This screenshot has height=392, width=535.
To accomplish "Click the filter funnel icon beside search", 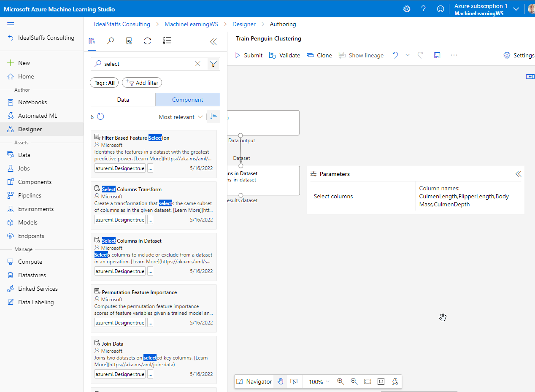I will coord(213,64).
